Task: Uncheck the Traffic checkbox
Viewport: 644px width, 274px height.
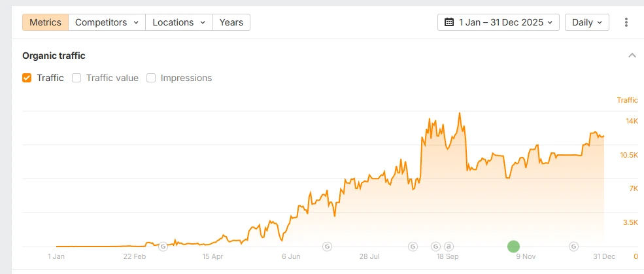Action: (27, 78)
